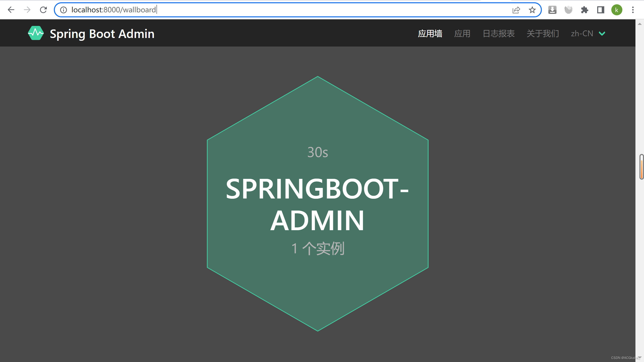Switch to the 应用 applications tab
Image resolution: width=644 pixels, height=362 pixels.
(462, 33)
